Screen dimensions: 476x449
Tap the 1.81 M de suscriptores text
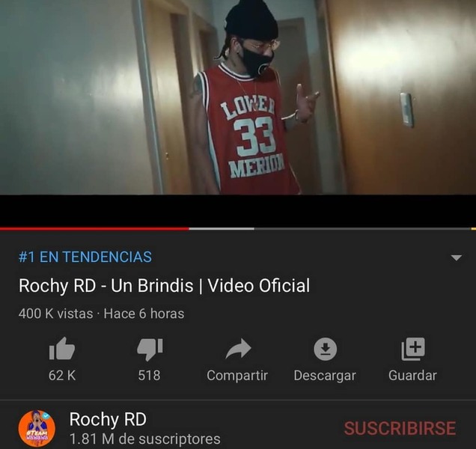(144, 439)
